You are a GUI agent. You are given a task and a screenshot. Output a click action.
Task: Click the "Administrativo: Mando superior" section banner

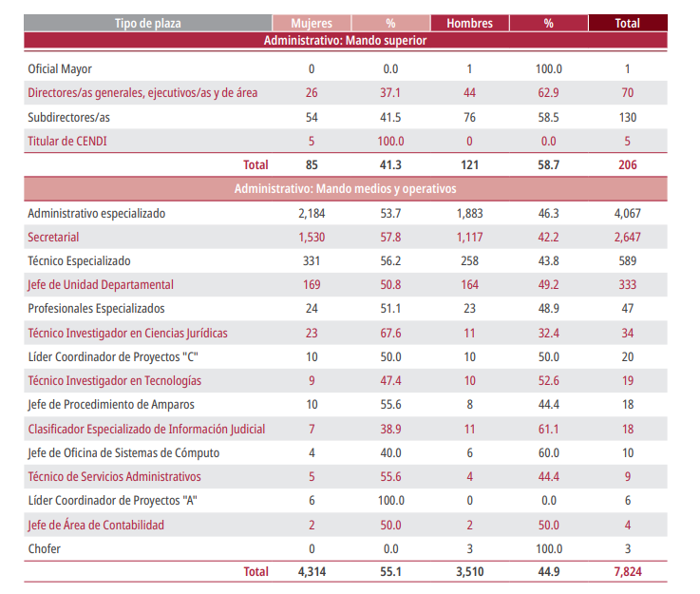(x=345, y=41)
